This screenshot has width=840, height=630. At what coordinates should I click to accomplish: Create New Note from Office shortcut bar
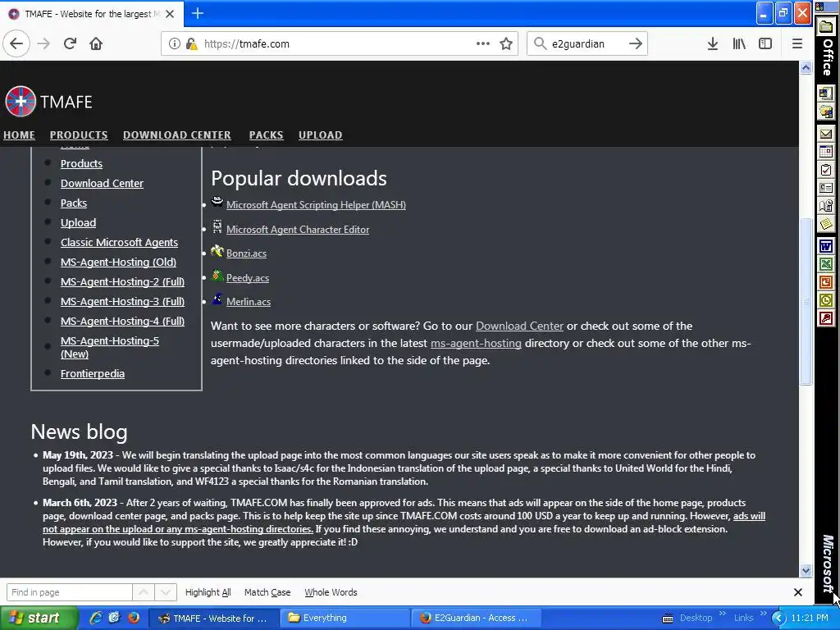825,223
